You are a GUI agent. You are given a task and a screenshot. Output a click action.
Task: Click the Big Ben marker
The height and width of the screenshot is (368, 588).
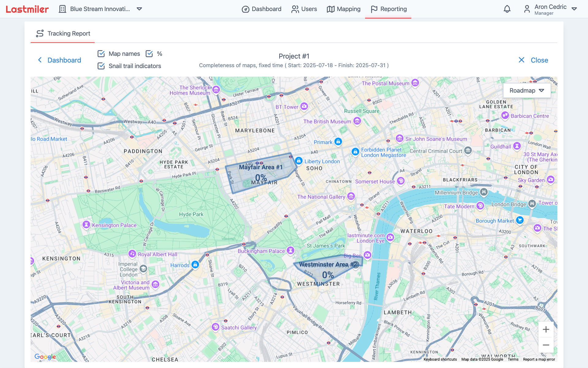tap(367, 255)
